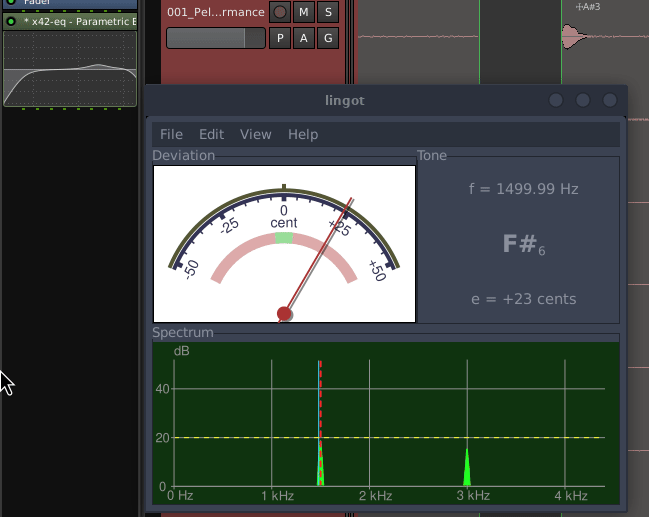Open the track's G group menu
649x517 pixels.
pos(328,38)
